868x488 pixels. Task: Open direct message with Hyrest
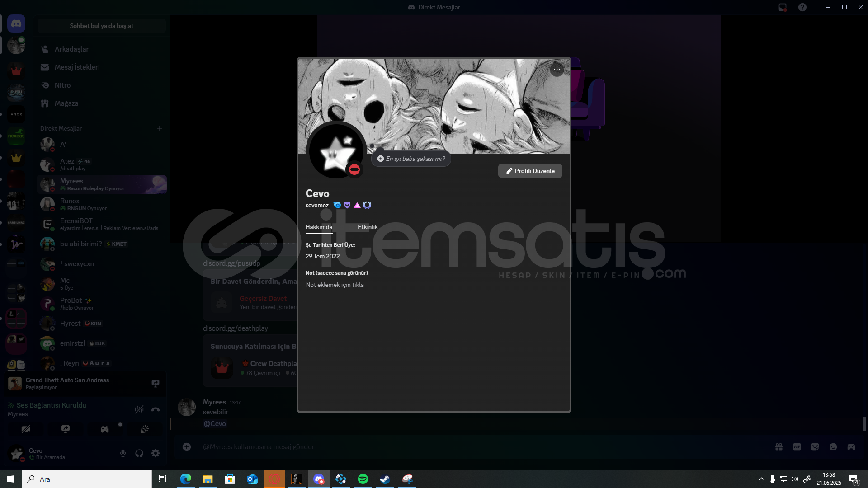point(102,324)
